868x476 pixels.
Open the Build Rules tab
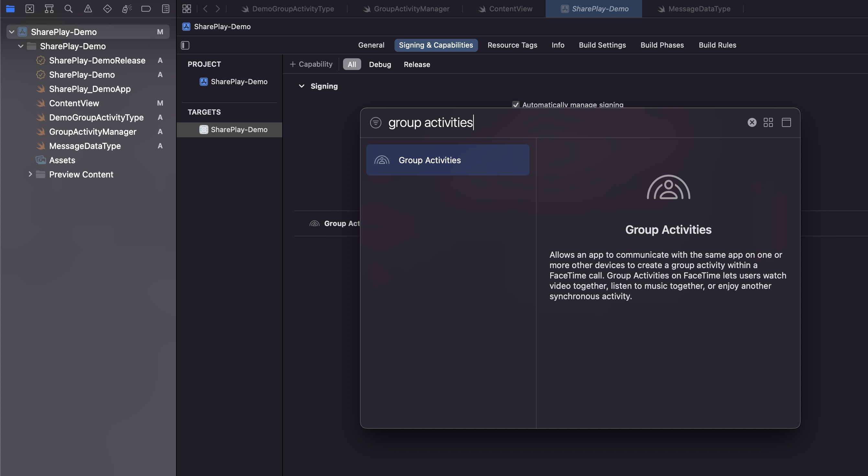click(x=717, y=45)
